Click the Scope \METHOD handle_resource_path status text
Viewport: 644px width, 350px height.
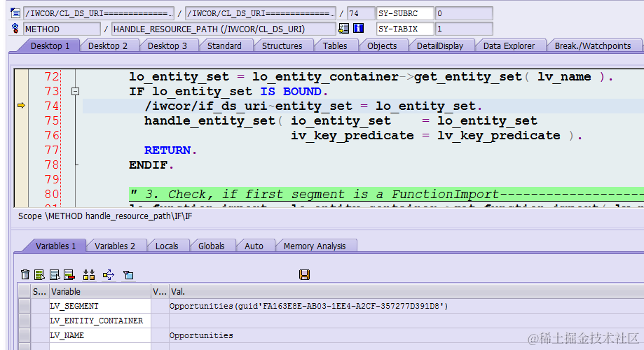(x=105, y=216)
